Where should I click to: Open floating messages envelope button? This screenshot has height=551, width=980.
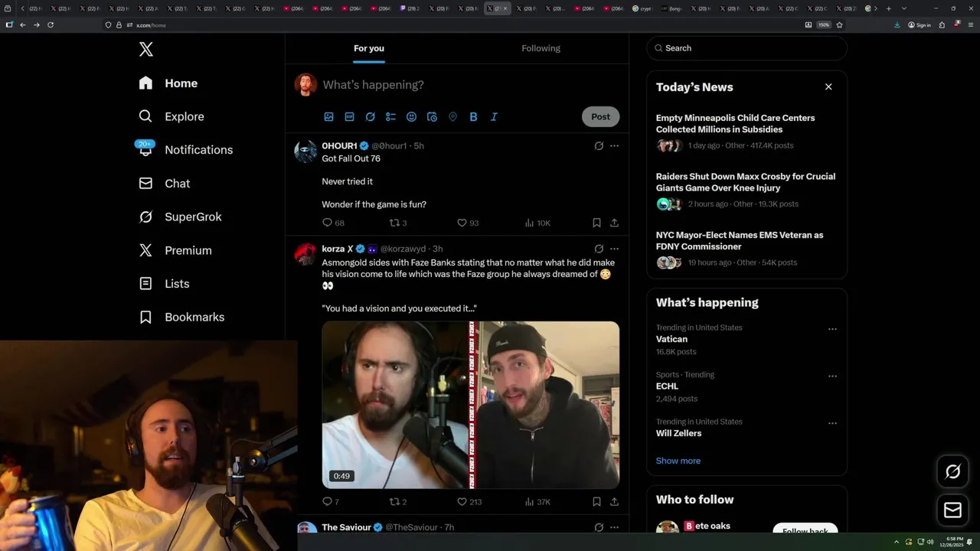click(x=952, y=510)
